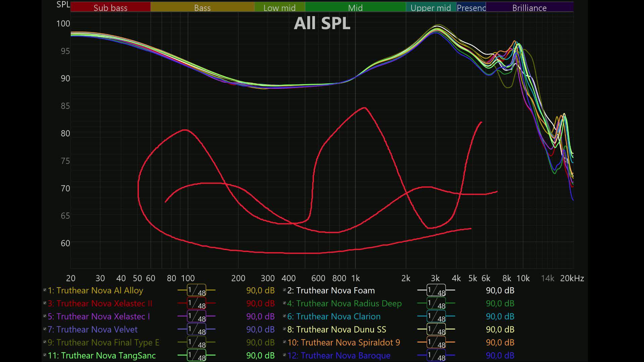Image resolution: width=644 pixels, height=362 pixels.
Task: Click the 90,0 dB value for Al Alloy
Action: pyautogui.click(x=260, y=290)
